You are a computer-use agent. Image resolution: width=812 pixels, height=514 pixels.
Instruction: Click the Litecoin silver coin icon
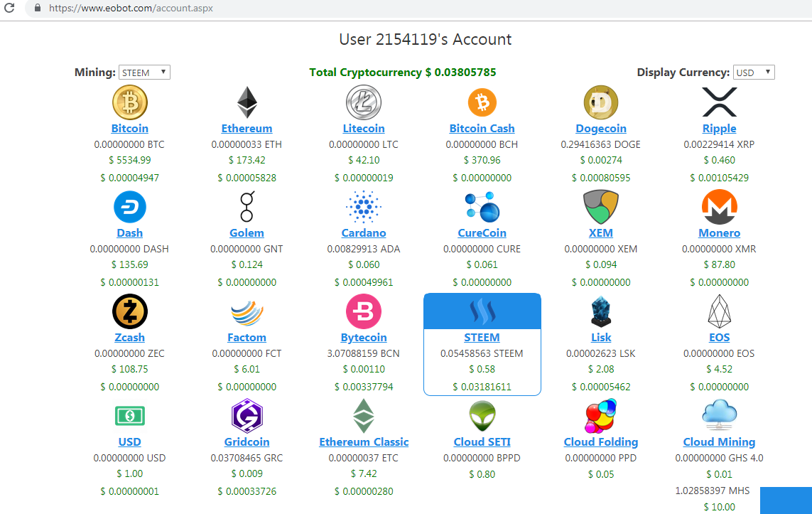click(x=364, y=102)
